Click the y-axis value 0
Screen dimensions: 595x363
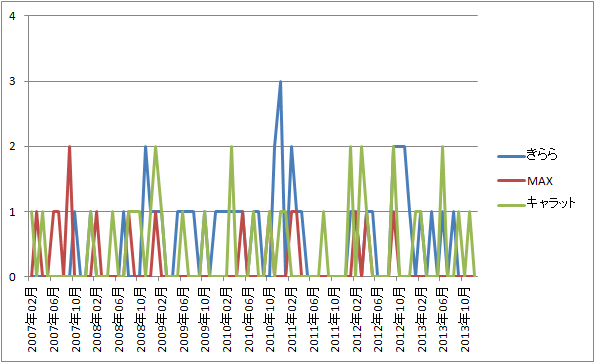click(x=13, y=277)
